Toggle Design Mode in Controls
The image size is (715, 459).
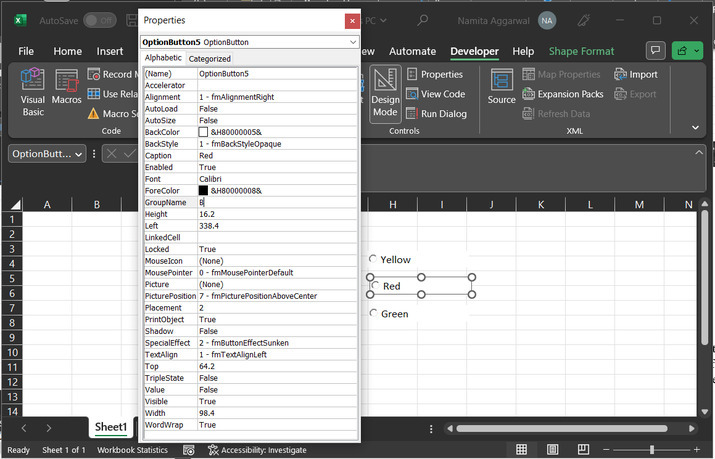[x=385, y=92]
